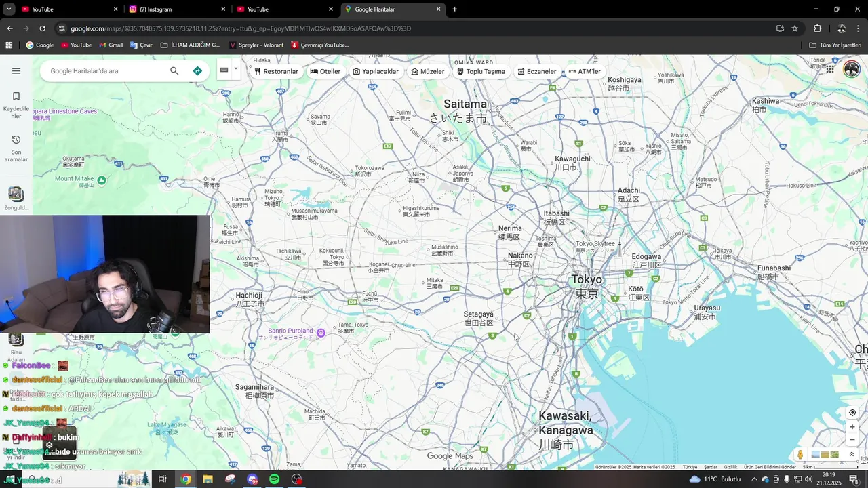Filter map by Oteller chip

pos(325,71)
